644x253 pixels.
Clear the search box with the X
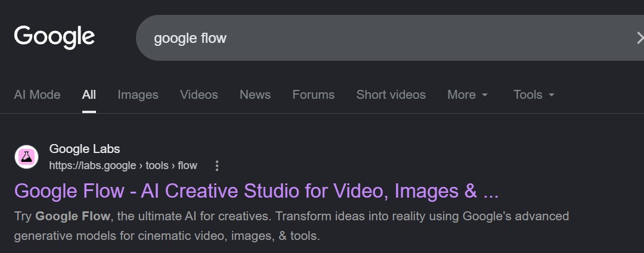[x=640, y=38]
